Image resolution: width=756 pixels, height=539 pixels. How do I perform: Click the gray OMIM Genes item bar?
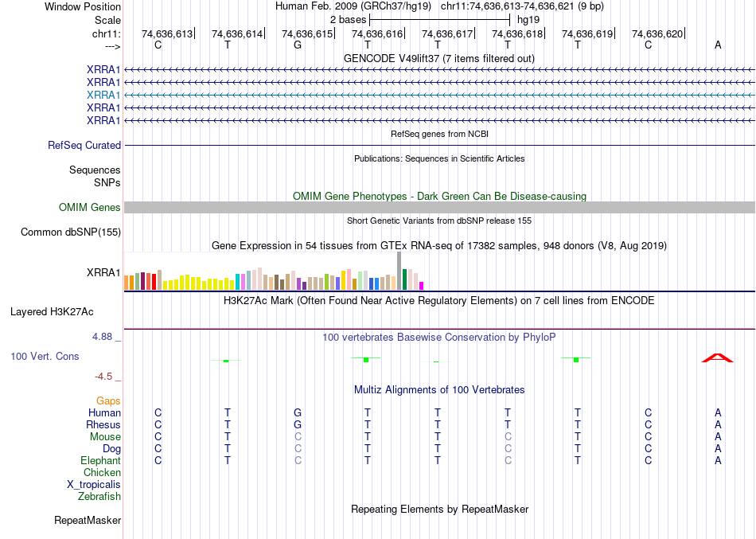click(440, 208)
